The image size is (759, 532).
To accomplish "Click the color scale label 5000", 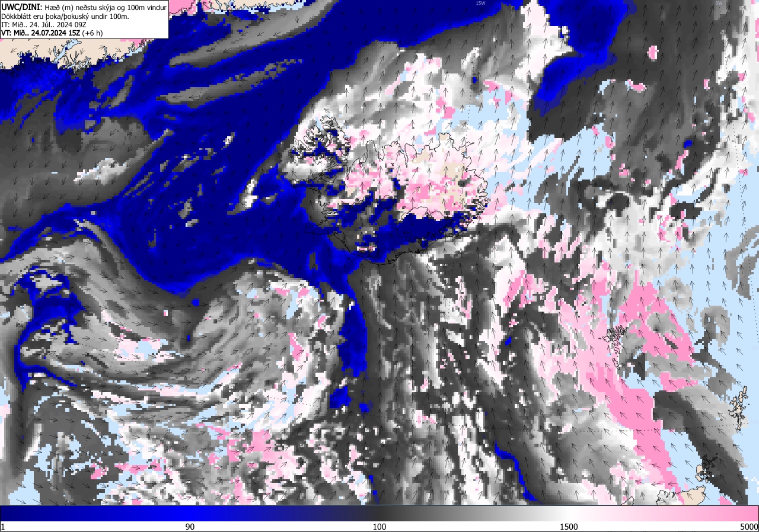I will (749, 527).
